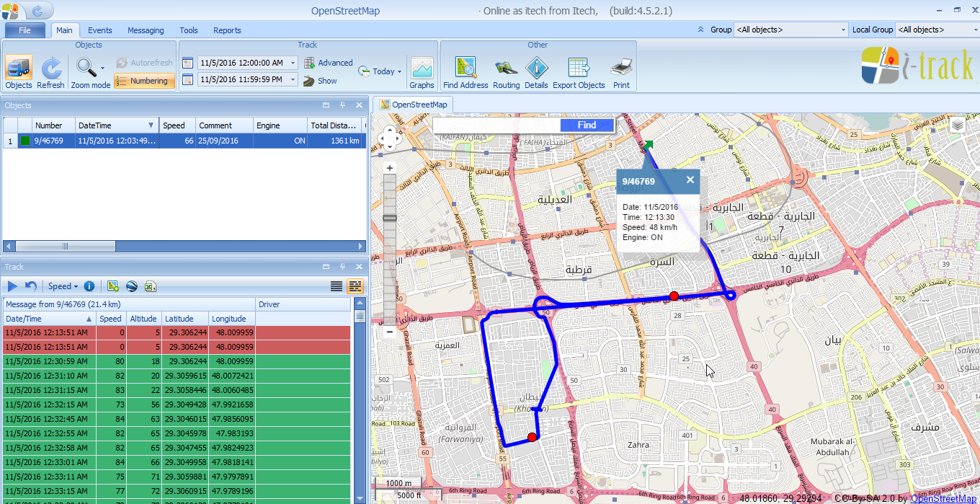Switch to the Messaging tab
The image size is (980, 504).
(x=146, y=30)
